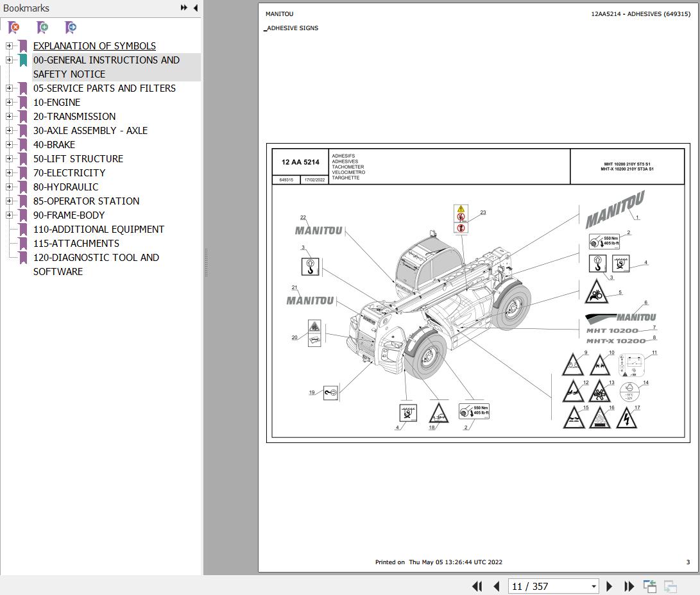The height and width of the screenshot is (595, 700).
Task: Collapse the Bookmarks panel
Action: (195, 8)
